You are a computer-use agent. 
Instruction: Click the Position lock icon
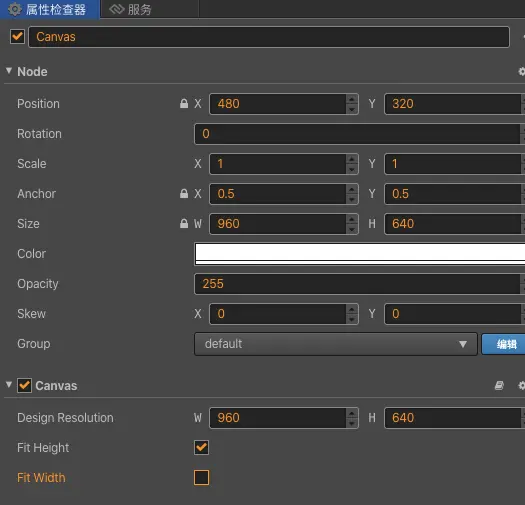click(x=184, y=103)
